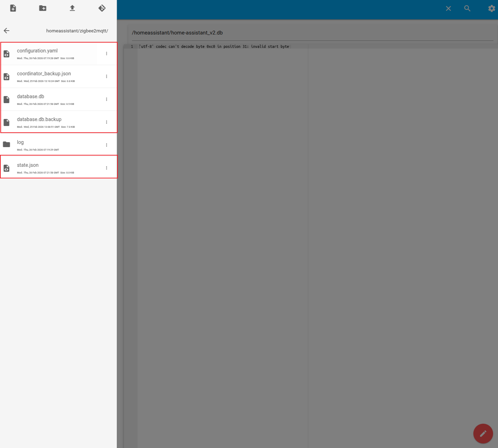Upload a file using the upload icon

tap(72, 8)
